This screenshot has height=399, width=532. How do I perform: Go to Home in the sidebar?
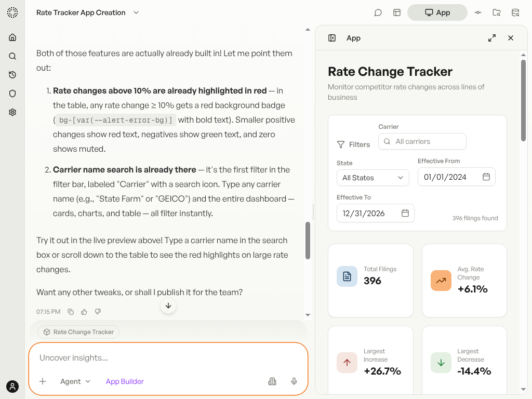tap(12, 37)
